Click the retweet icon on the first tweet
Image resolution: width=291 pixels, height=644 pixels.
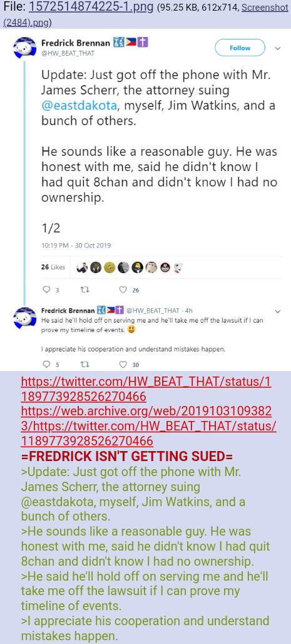(x=85, y=290)
